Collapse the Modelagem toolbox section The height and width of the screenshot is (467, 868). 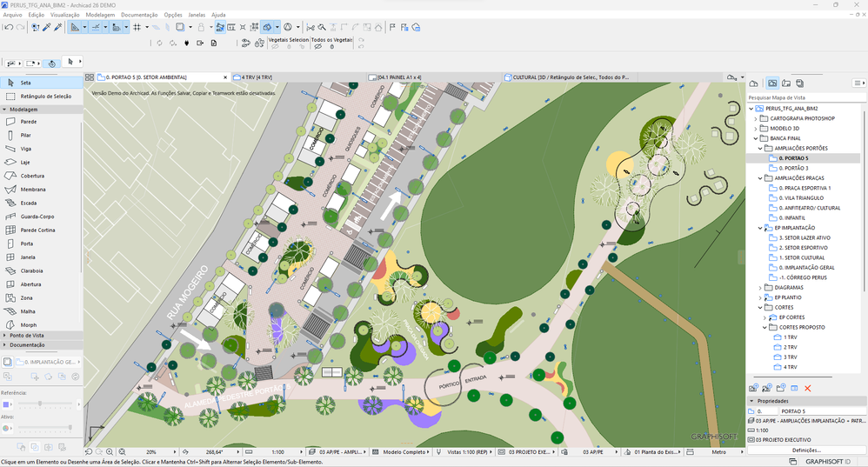click(4, 110)
